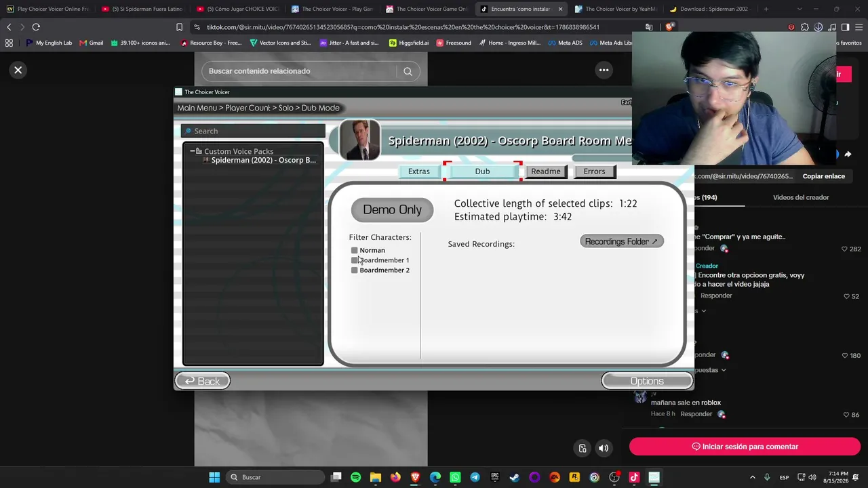Open Steam from the taskbar

[515, 477]
